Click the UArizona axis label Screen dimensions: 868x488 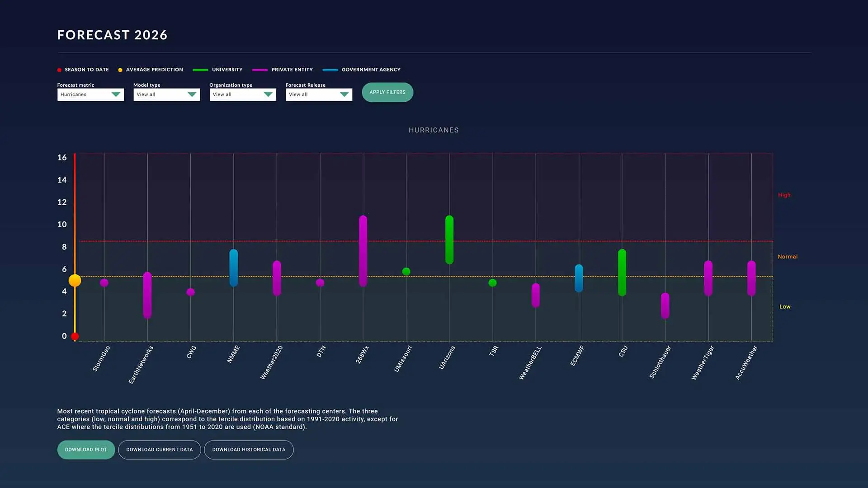(447, 357)
